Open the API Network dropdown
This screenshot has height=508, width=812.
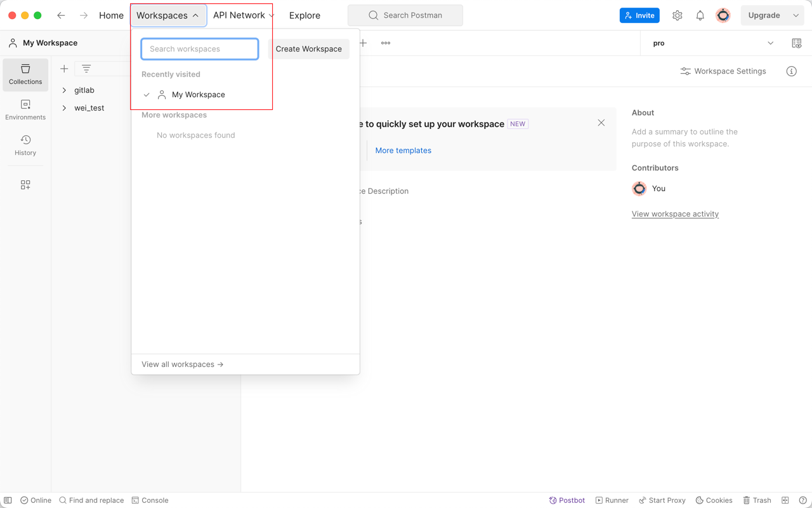click(x=244, y=15)
